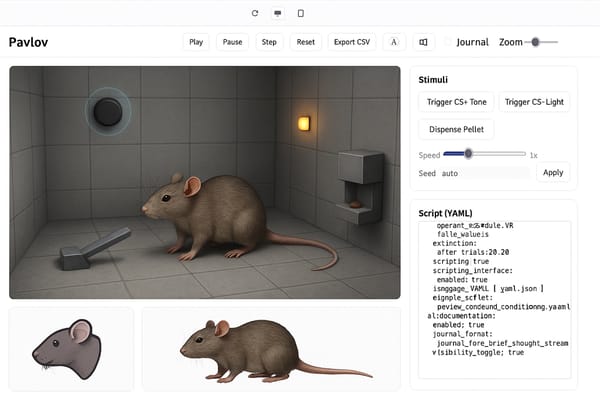Click inside the Script YAML editor
600x400 pixels.
point(494,300)
